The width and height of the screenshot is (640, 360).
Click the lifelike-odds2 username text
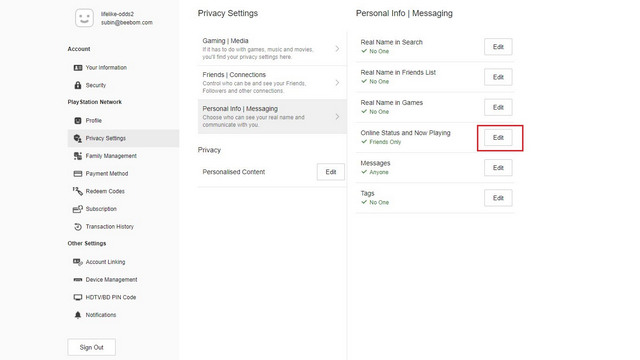click(x=117, y=14)
